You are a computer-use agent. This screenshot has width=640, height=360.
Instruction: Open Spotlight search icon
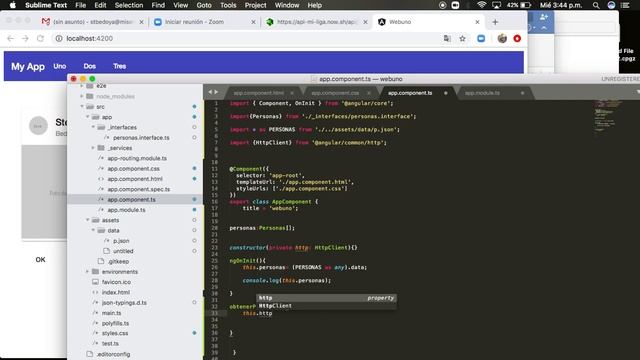tap(596, 5)
